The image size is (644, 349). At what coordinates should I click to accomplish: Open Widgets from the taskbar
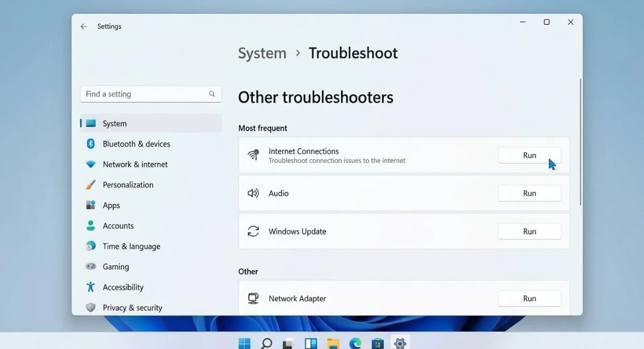point(311,344)
